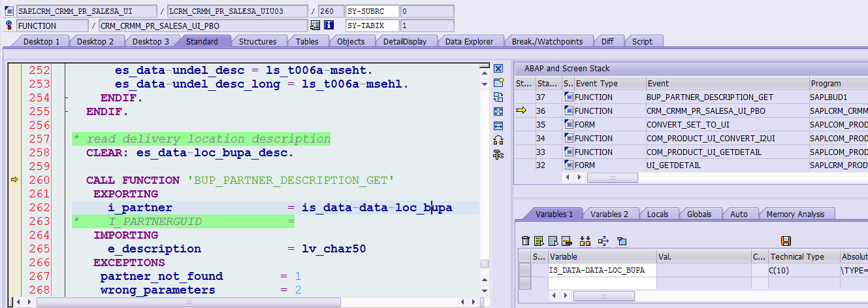Switch to Locals tab
Screen dimensions: 868x308
[658, 214]
